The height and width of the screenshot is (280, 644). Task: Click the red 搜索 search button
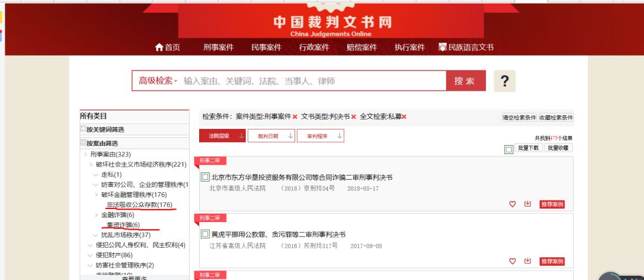(x=466, y=81)
